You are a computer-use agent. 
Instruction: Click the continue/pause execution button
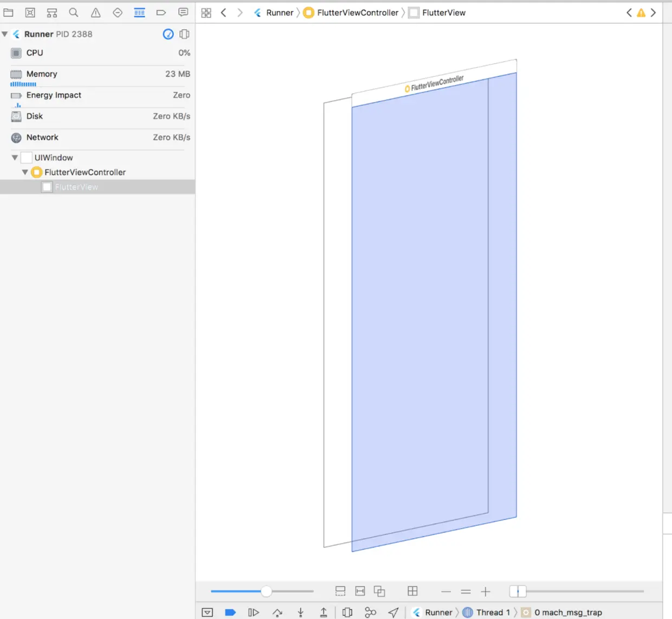254,613
